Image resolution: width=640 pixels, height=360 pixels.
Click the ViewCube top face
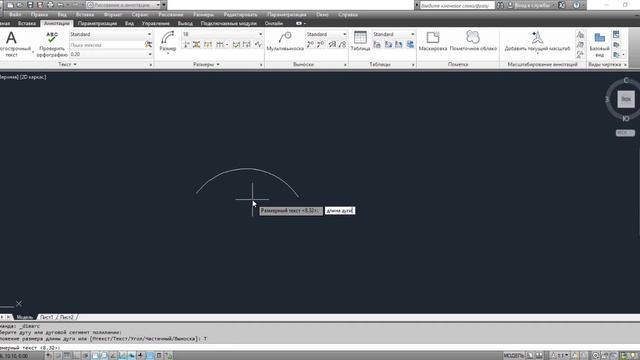(626, 99)
